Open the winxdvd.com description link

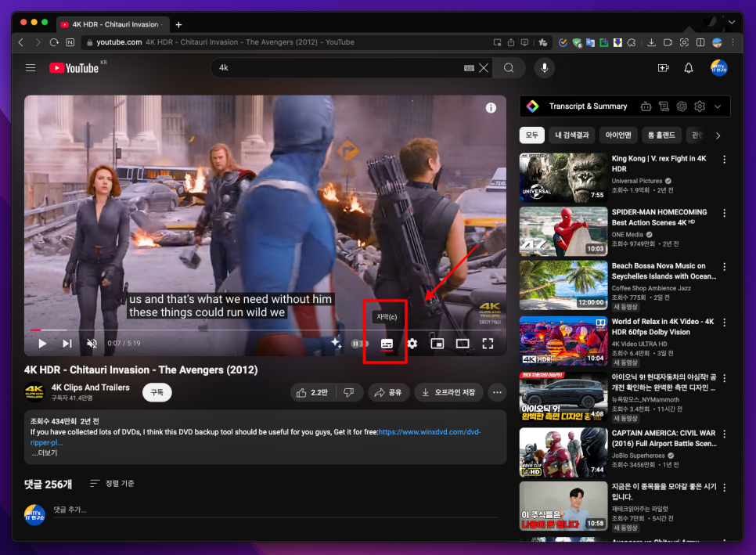[429, 432]
